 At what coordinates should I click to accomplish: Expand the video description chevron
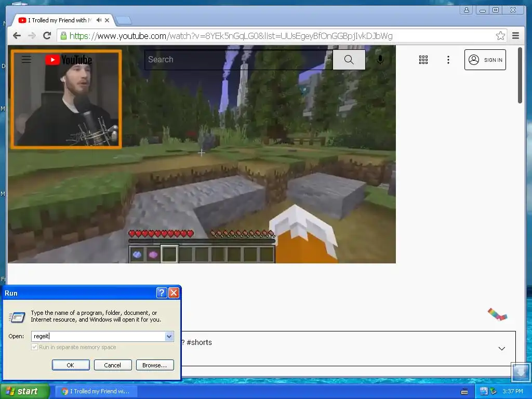tap(501, 349)
